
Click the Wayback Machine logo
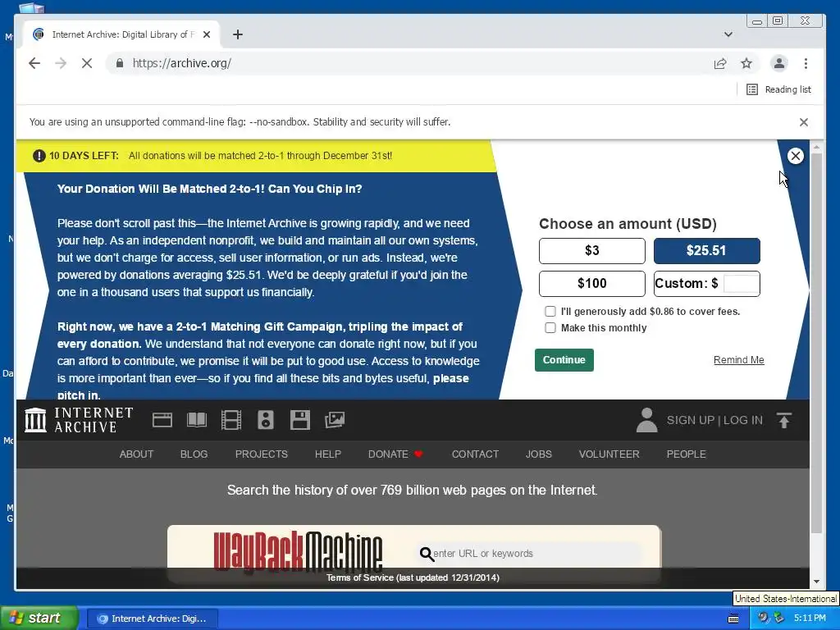(299, 550)
